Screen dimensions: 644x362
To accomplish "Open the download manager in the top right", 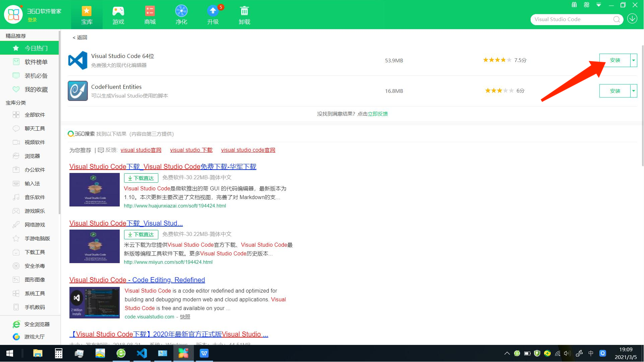I will 632,18.
